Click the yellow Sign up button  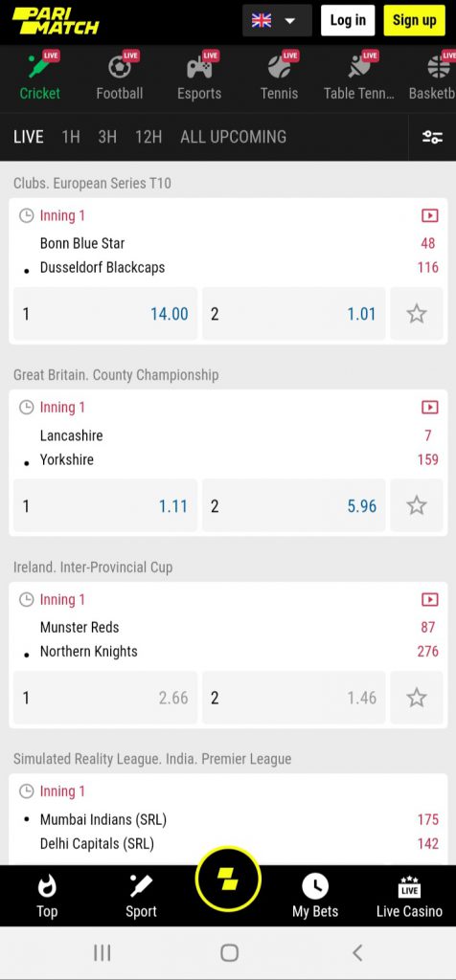point(414,21)
